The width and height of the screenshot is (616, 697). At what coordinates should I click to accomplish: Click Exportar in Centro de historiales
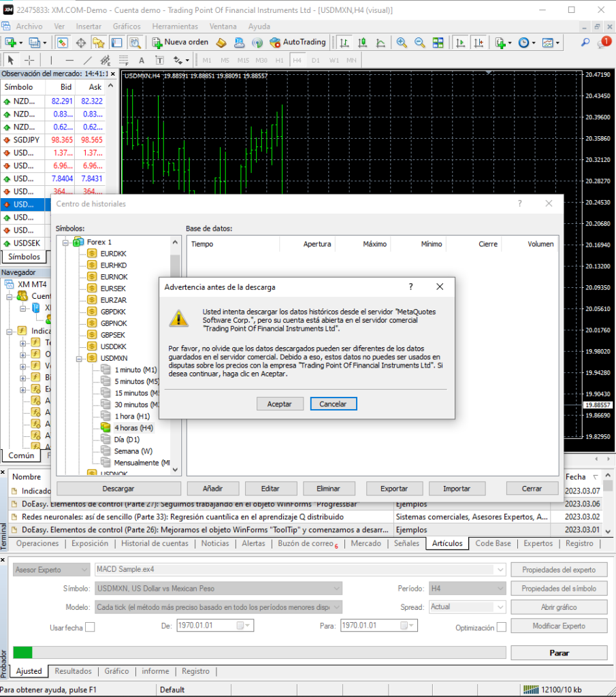(x=394, y=489)
